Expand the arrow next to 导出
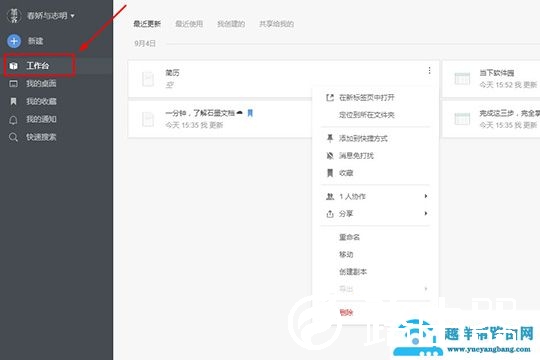This screenshot has height=360, width=540. click(426, 289)
